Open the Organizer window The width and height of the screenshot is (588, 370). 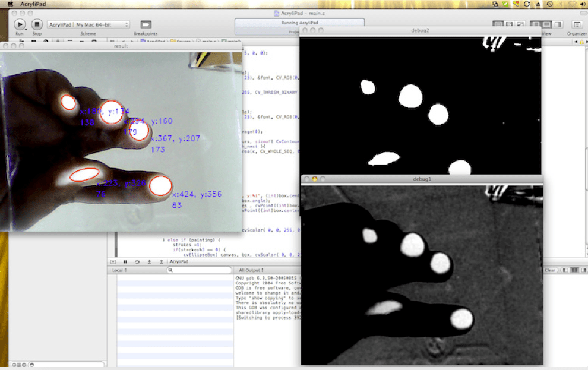(576, 24)
